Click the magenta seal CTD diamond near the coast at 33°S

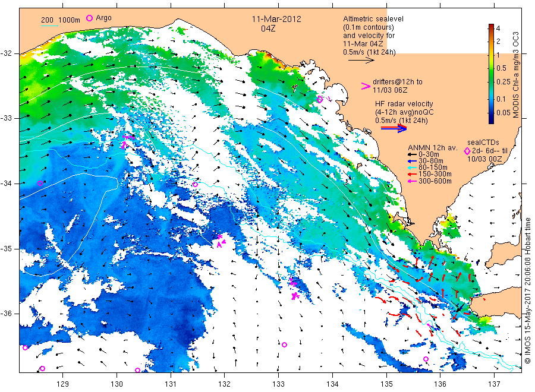[320, 100]
